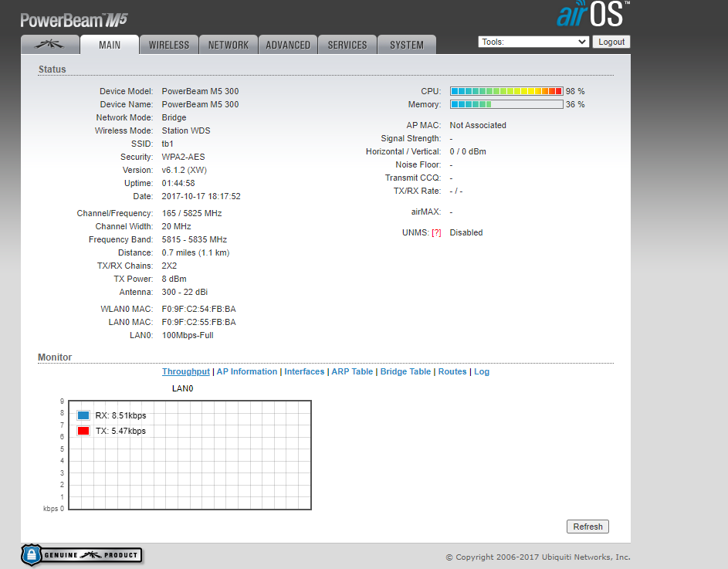Switch to the MAIN tab
The width and height of the screenshot is (728, 569).
110,45
